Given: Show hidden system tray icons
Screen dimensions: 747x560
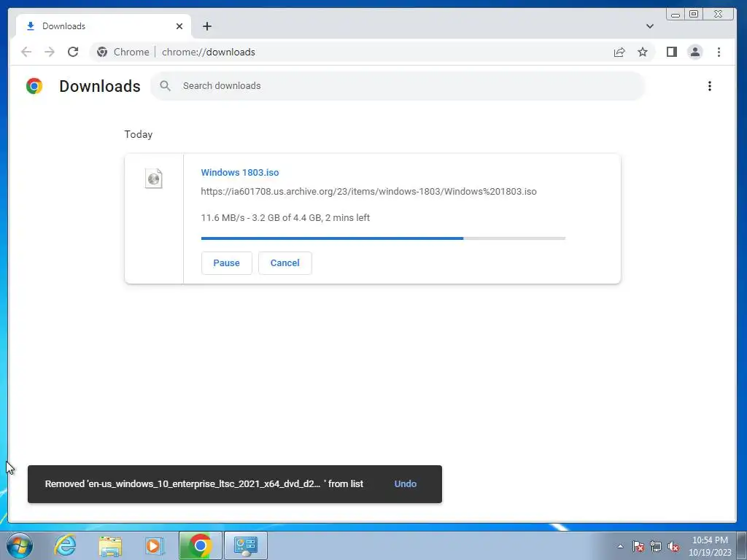Looking at the screenshot, I should (620, 546).
